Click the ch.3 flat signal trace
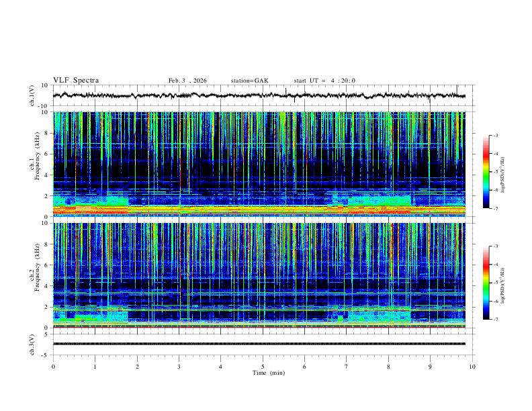Image resolution: width=532 pixels, height=411 pixels. (x=259, y=344)
